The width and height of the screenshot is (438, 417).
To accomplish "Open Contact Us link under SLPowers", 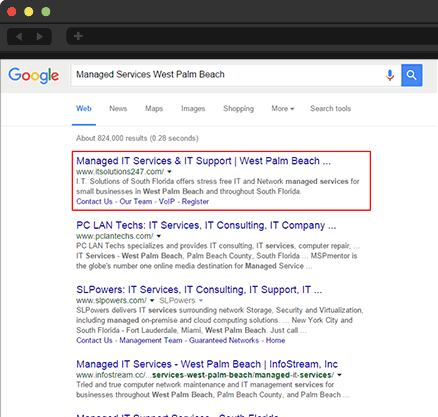I will 94,340.
